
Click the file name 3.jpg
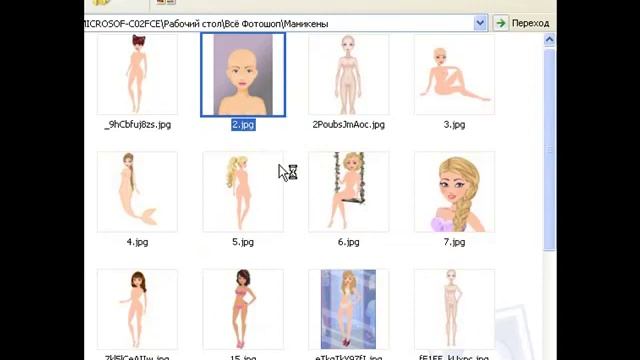(x=454, y=125)
